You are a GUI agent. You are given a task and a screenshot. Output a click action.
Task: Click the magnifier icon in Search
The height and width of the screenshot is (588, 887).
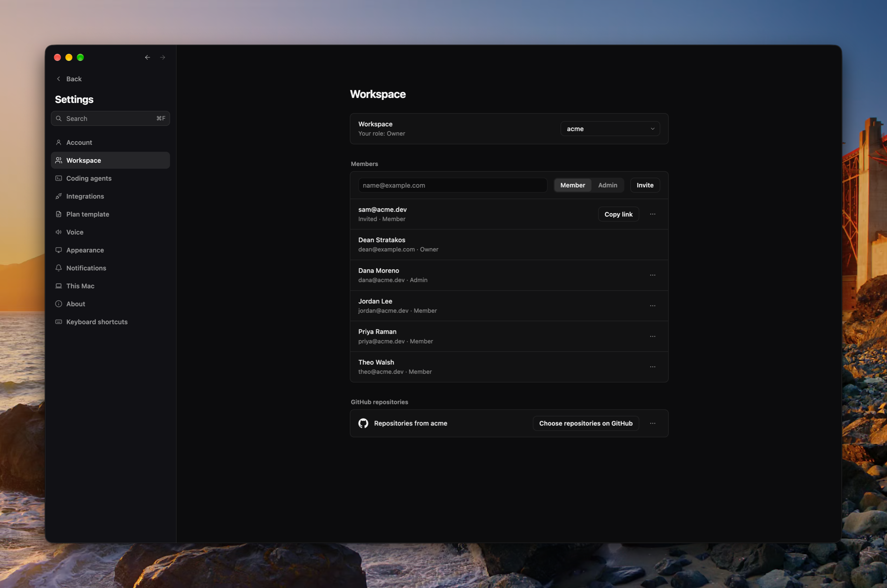coord(59,119)
